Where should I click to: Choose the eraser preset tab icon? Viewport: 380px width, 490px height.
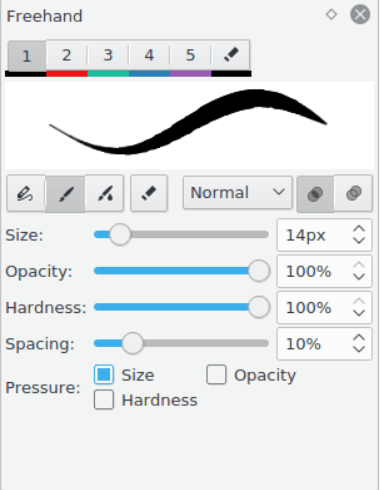(x=231, y=55)
